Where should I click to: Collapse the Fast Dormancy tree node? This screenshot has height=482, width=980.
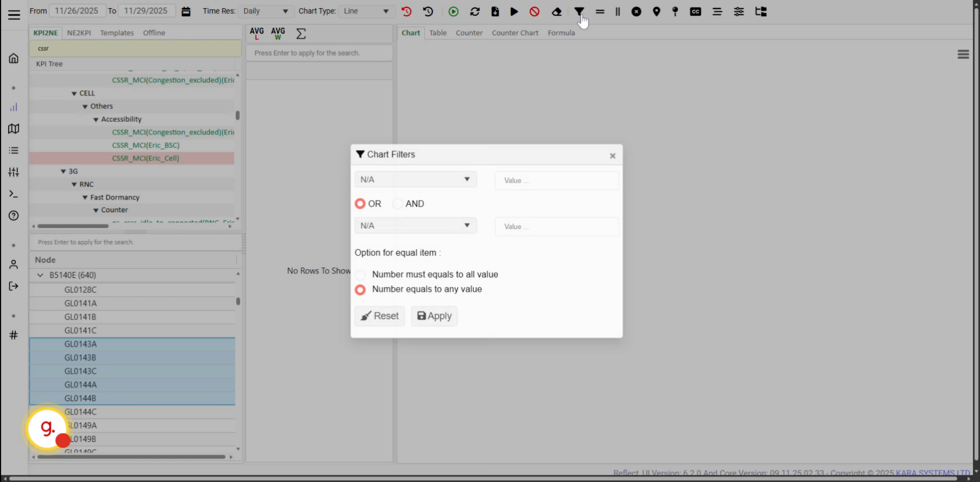click(x=85, y=197)
